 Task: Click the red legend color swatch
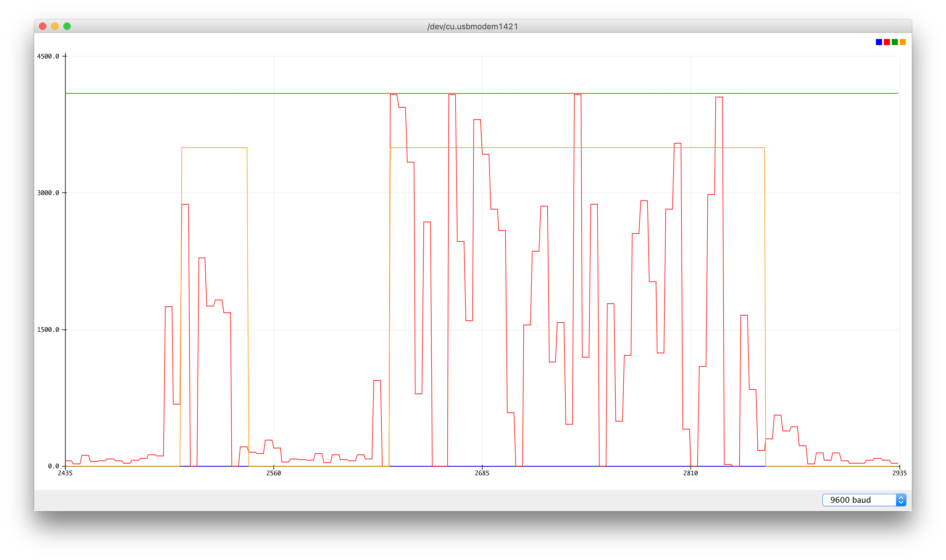coord(887,42)
